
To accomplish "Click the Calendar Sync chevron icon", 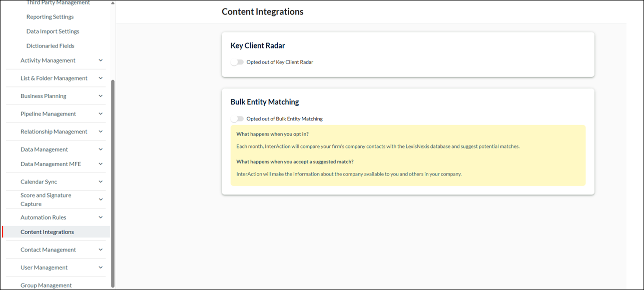I will 101,181.
